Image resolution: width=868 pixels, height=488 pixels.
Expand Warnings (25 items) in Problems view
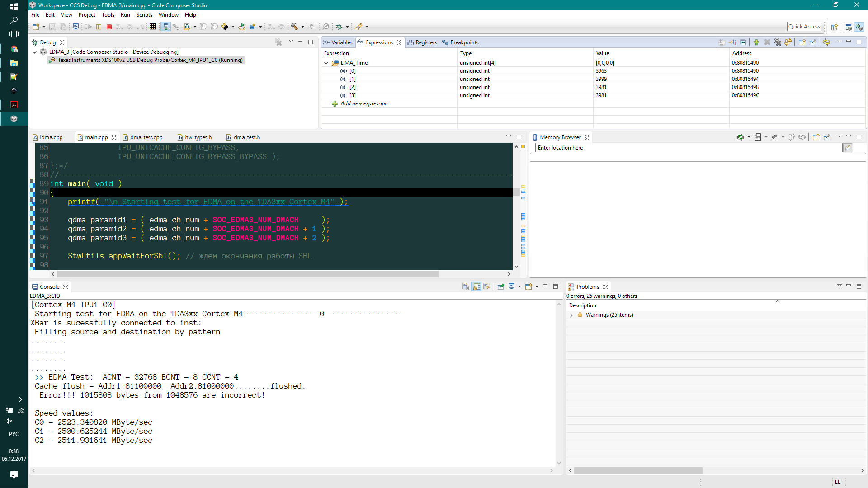point(571,314)
